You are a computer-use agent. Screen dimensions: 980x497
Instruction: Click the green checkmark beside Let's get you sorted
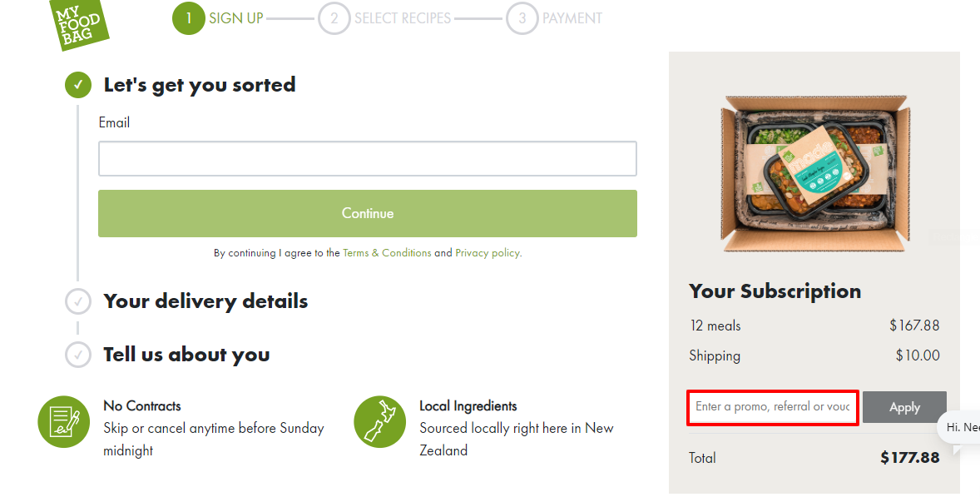(x=78, y=85)
